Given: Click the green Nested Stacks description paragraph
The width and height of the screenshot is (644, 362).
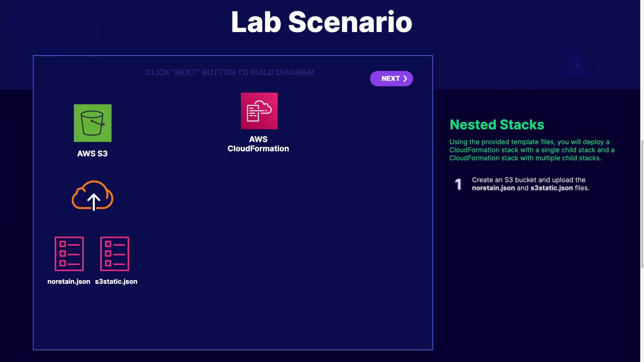Looking at the screenshot, I should pos(532,150).
